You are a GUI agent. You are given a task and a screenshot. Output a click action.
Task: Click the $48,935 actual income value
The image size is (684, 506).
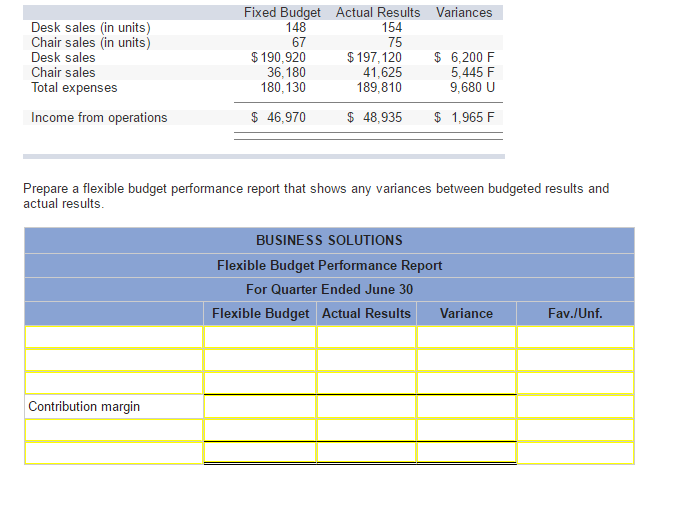pos(374,118)
